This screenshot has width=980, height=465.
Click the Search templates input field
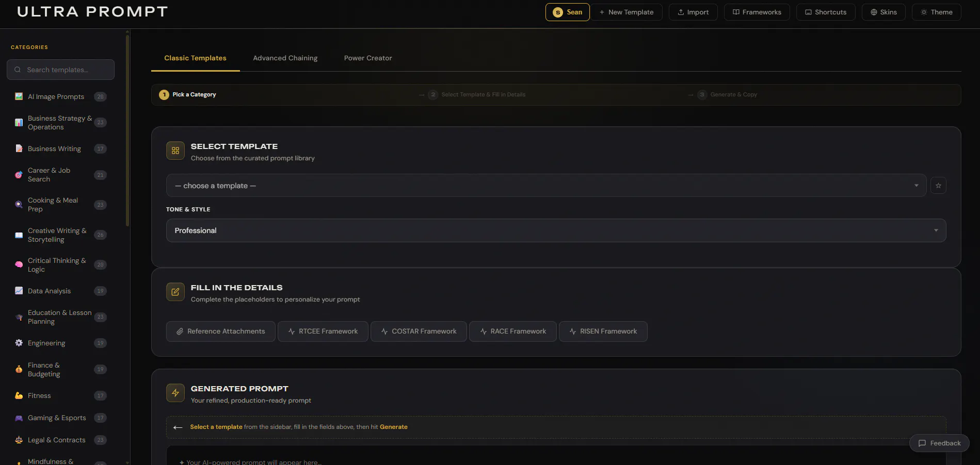pos(60,70)
